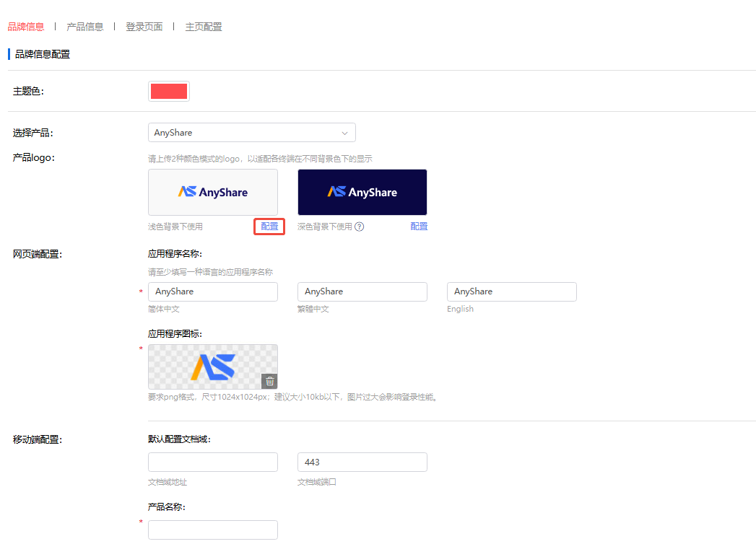The width and height of the screenshot is (756, 544).
Task: Click the trash icon on application icon
Action: (x=269, y=382)
